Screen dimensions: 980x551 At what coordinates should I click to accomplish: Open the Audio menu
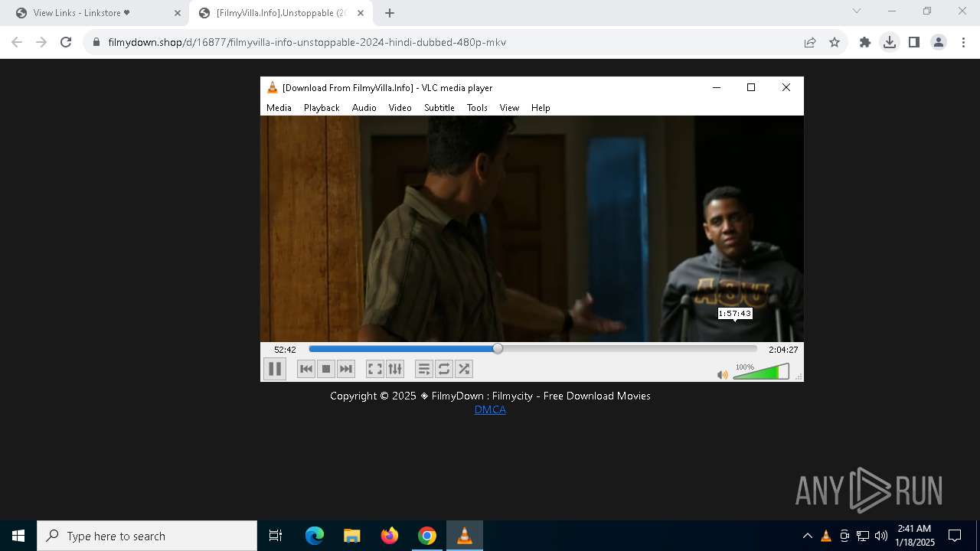pyautogui.click(x=364, y=108)
